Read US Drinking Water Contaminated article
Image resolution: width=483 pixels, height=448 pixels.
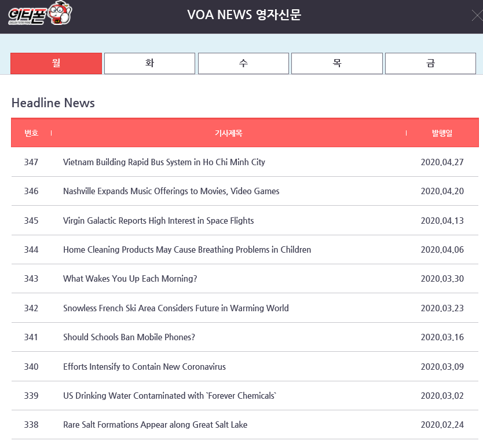click(x=170, y=396)
